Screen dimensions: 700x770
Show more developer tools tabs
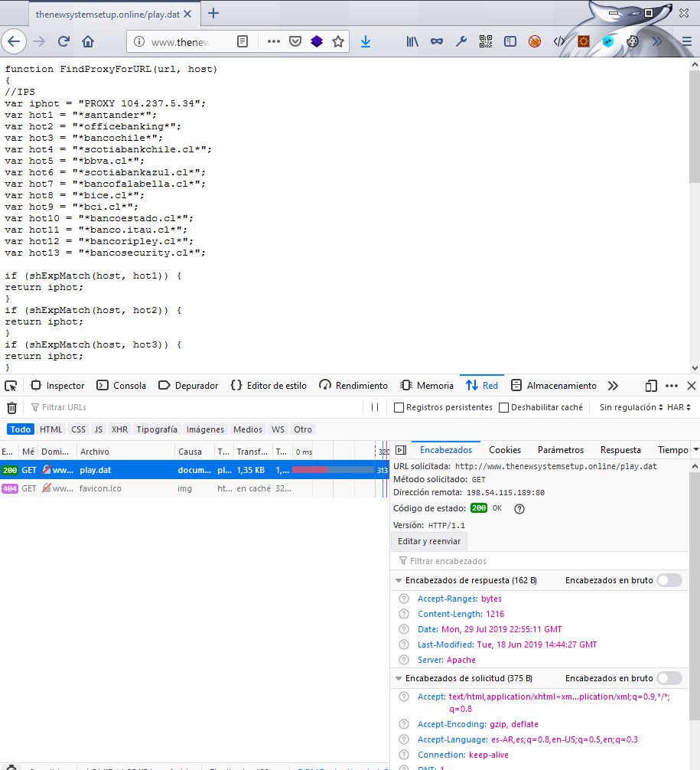click(x=613, y=386)
